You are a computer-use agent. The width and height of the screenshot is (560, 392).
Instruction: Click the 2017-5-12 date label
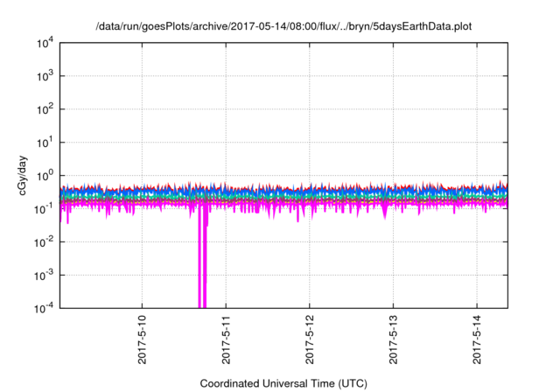309,339
